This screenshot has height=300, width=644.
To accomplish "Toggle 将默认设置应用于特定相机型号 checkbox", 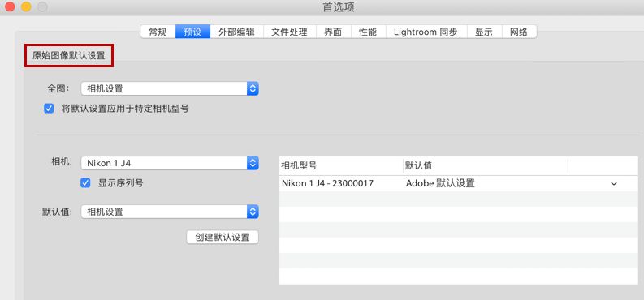I will [50, 109].
